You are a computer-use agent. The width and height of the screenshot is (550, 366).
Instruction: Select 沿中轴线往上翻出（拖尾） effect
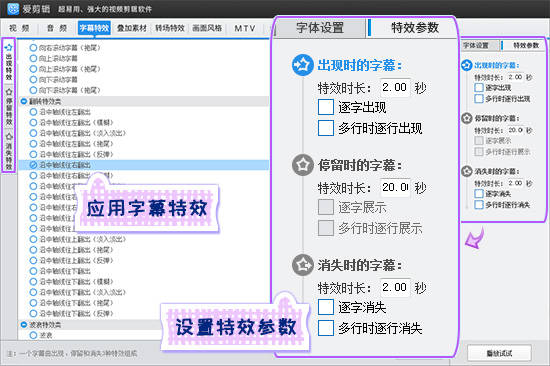(72, 250)
